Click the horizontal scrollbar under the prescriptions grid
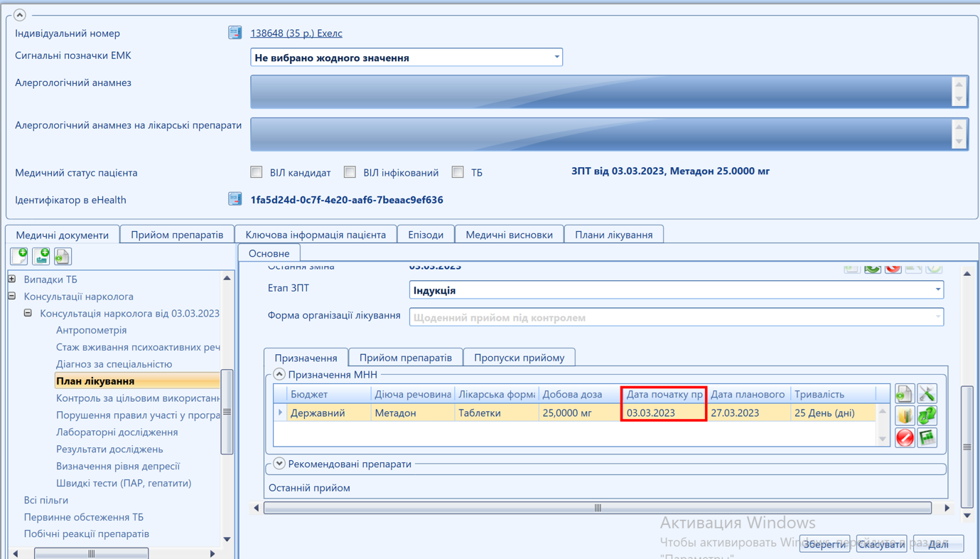This screenshot has width=980, height=559. (x=598, y=508)
